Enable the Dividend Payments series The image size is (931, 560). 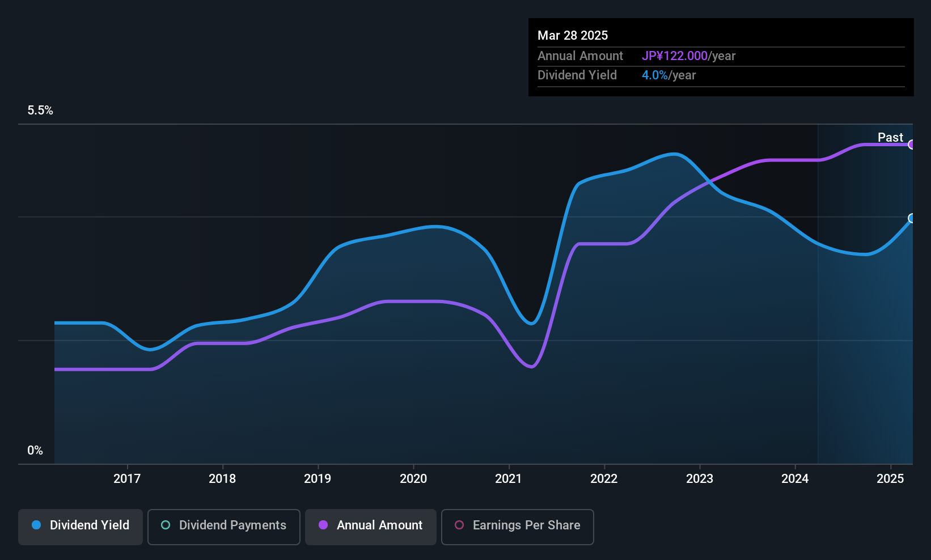tap(224, 527)
